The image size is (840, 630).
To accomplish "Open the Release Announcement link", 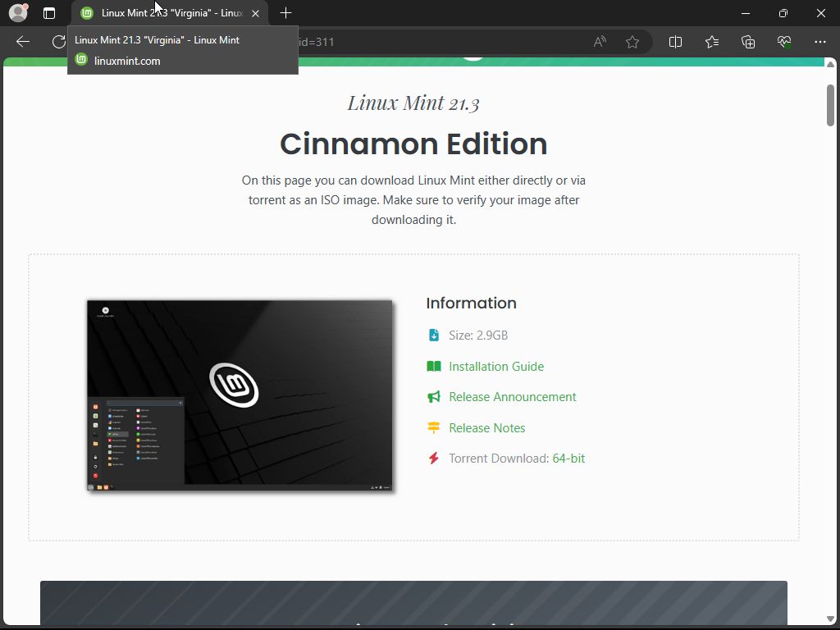I will [x=512, y=397].
